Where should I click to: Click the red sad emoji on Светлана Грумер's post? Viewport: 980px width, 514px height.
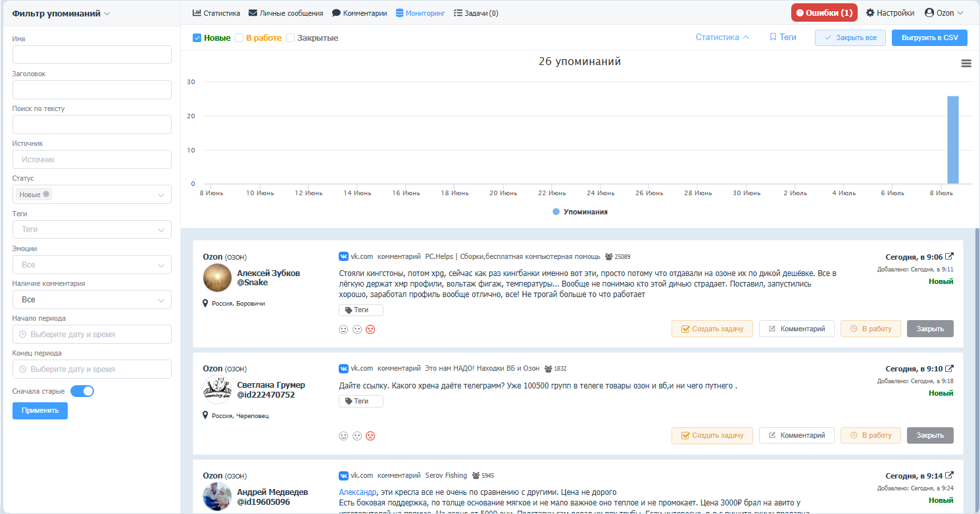coord(370,436)
